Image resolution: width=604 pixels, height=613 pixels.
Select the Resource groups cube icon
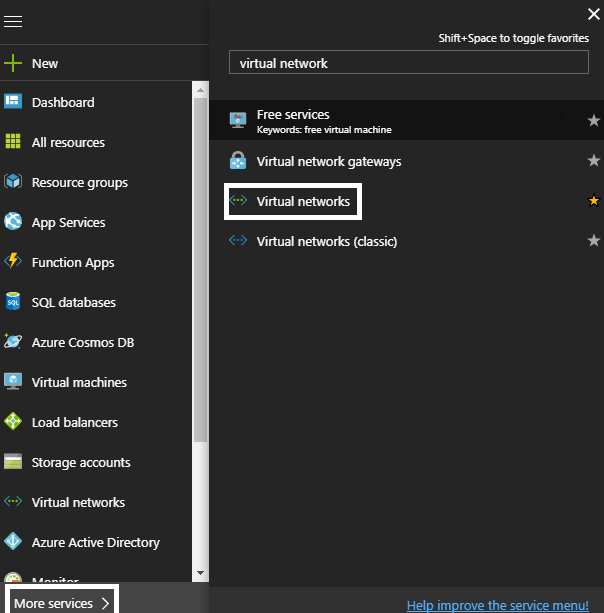click(13, 182)
